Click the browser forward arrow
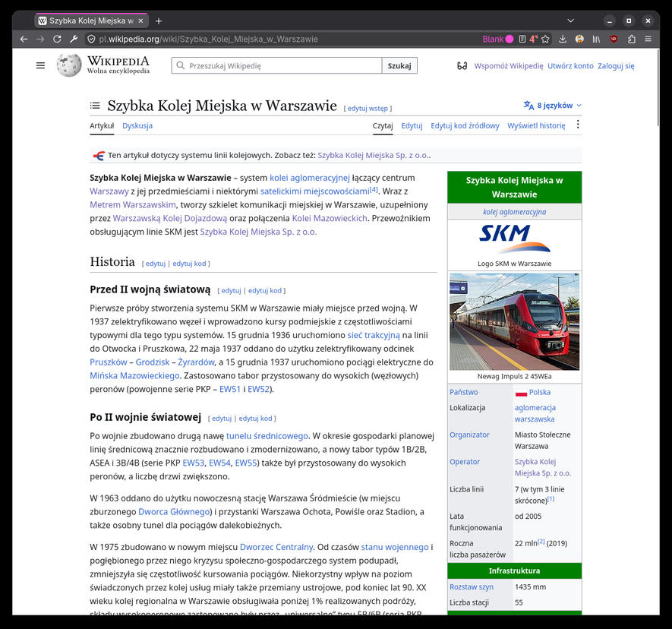672x629 pixels. 40,39
